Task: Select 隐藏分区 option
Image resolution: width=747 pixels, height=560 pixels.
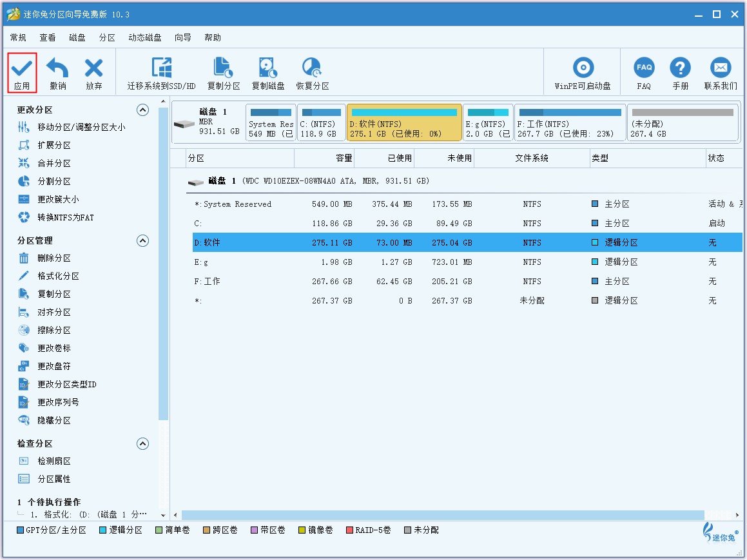Action: (x=54, y=421)
